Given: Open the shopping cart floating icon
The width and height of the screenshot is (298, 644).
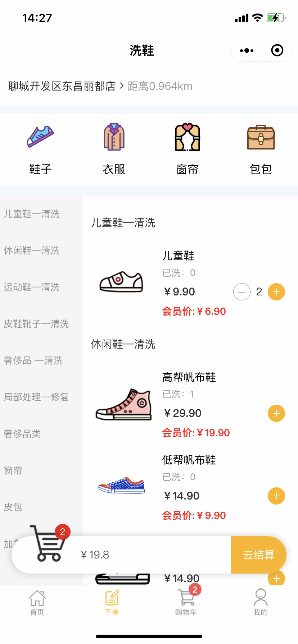Looking at the screenshot, I should [x=49, y=544].
